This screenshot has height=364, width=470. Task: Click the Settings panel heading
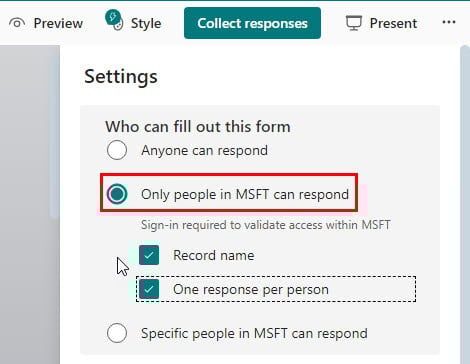tap(121, 77)
